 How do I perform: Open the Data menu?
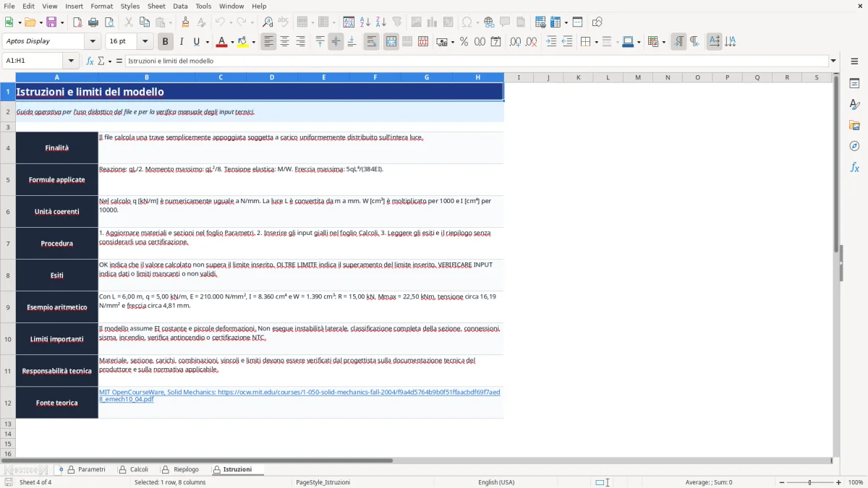(x=180, y=6)
